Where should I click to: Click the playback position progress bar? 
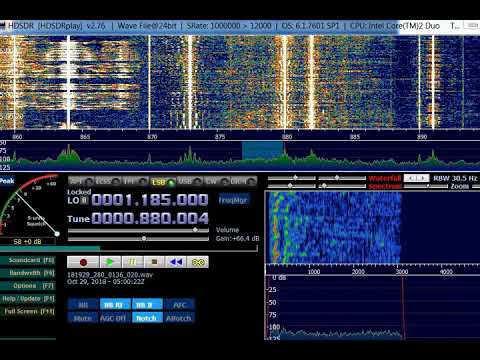129,248
